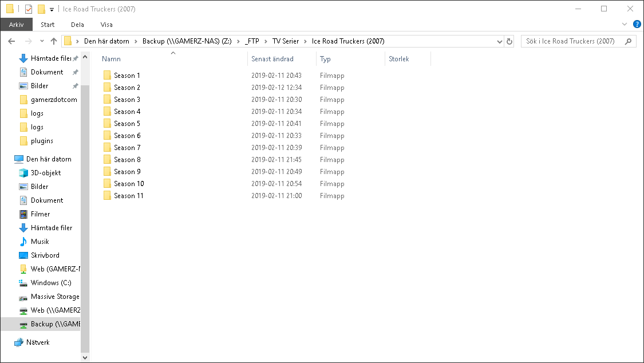Open the help question mark icon
Viewport: 644px width, 363px height.
coord(637,24)
